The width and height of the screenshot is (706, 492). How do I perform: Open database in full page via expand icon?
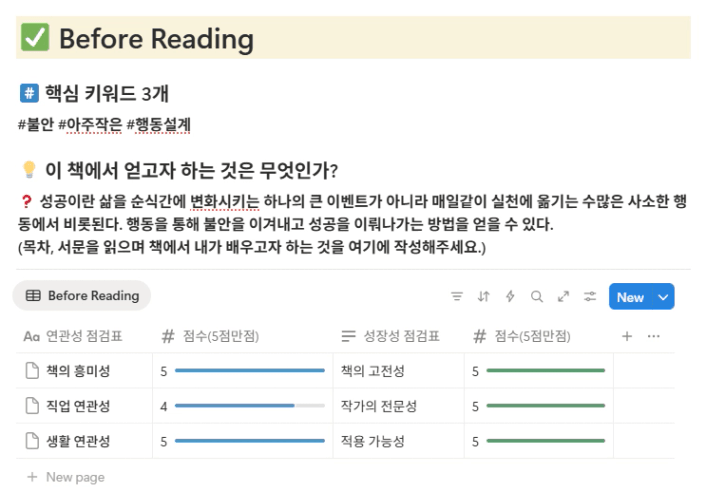pos(563,297)
